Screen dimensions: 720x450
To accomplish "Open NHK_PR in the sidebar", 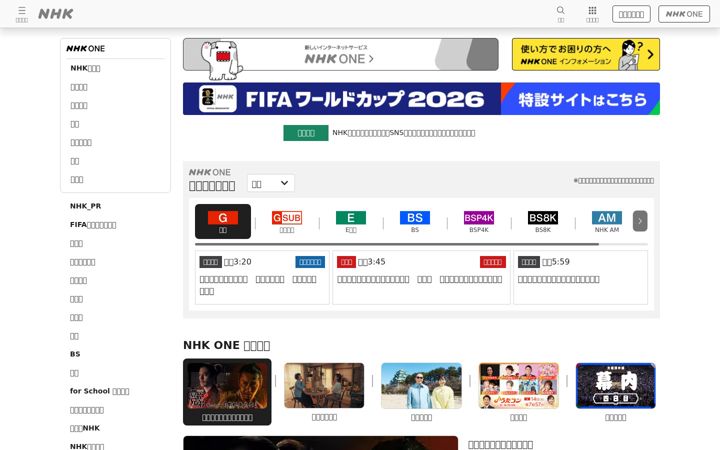I will click(x=85, y=206).
